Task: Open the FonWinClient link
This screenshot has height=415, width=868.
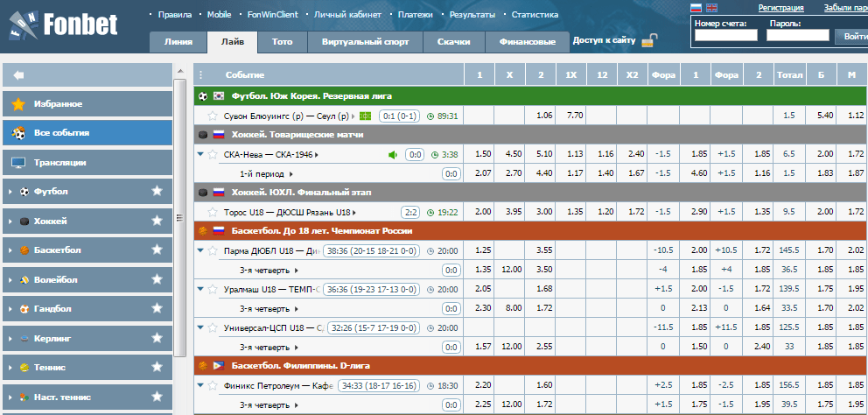Action: click(272, 15)
